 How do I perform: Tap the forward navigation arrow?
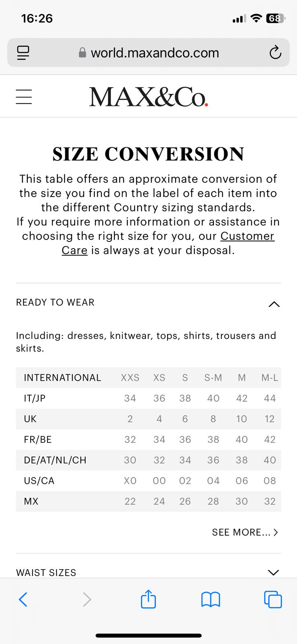pyautogui.click(x=87, y=599)
